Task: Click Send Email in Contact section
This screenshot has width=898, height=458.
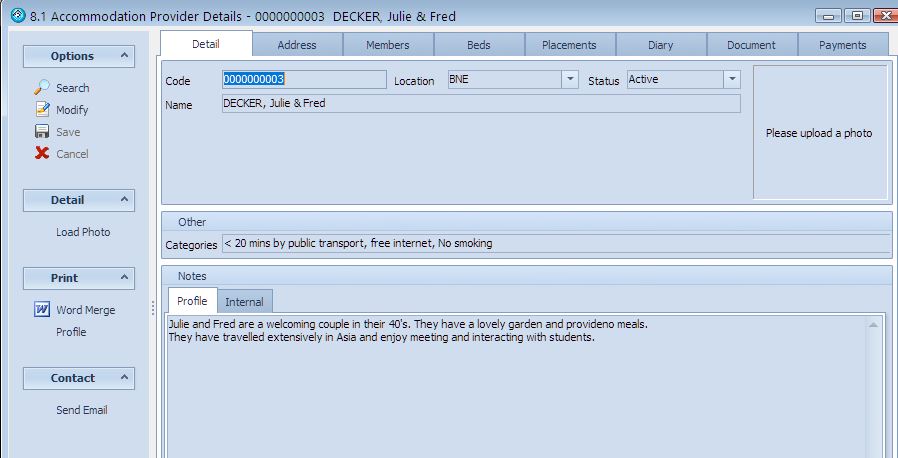Action: coord(82,410)
